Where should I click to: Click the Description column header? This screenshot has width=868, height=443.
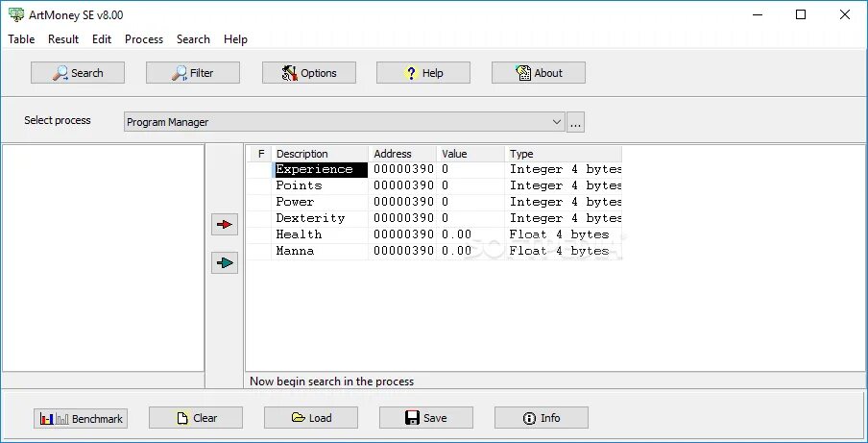tap(320, 154)
